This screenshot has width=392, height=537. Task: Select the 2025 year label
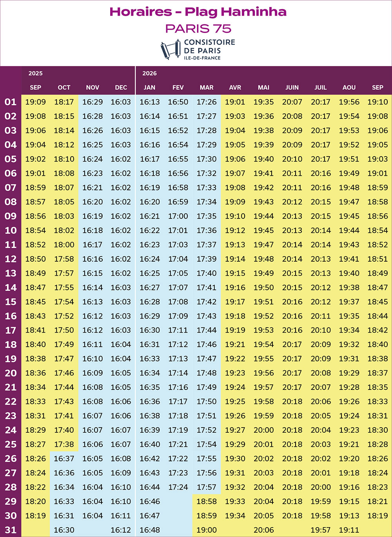36,73
